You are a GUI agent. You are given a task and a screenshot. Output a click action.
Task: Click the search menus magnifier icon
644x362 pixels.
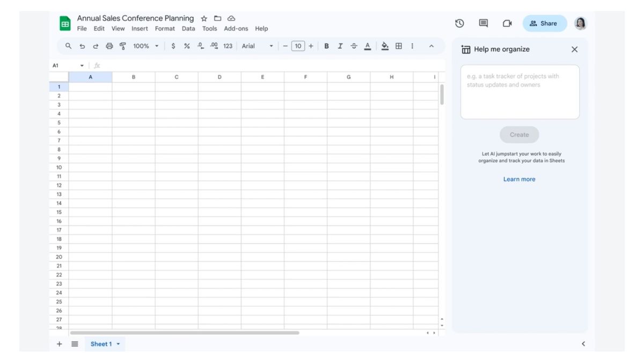coord(68,46)
